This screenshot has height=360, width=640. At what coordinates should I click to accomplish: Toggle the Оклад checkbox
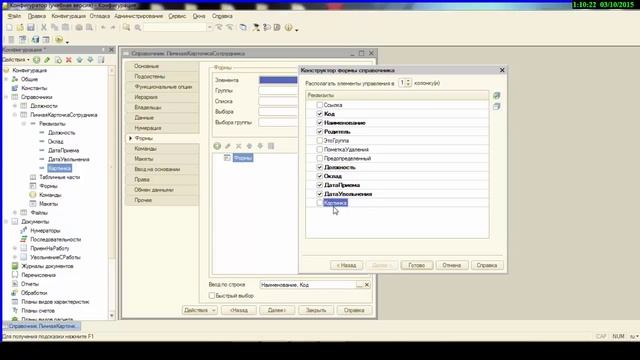pyautogui.click(x=320, y=176)
